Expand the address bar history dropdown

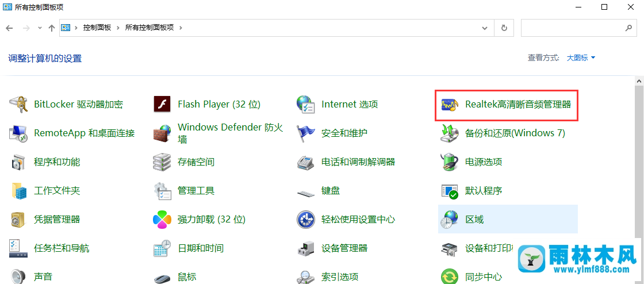pyautogui.click(x=484, y=28)
